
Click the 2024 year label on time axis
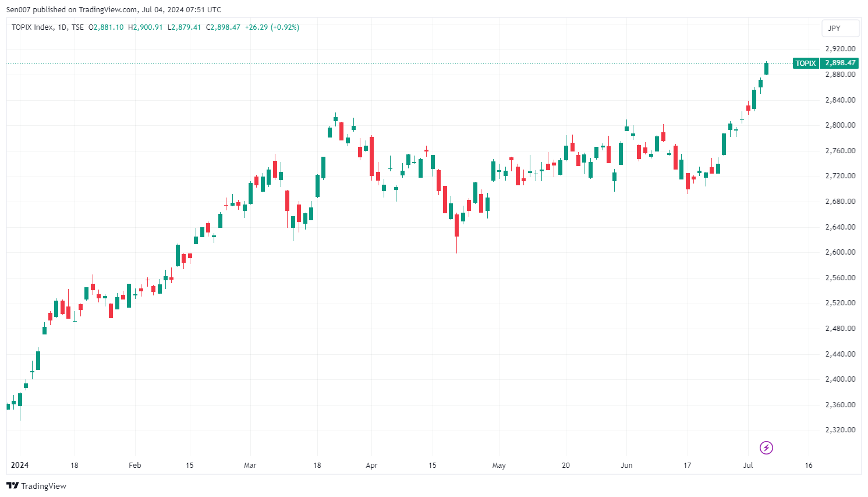coord(19,466)
